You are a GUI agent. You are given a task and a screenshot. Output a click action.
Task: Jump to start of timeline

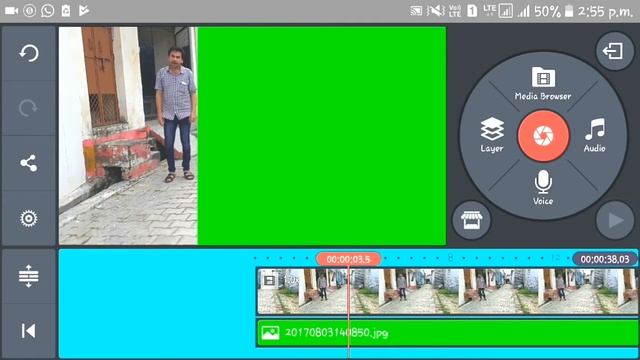point(28,331)
